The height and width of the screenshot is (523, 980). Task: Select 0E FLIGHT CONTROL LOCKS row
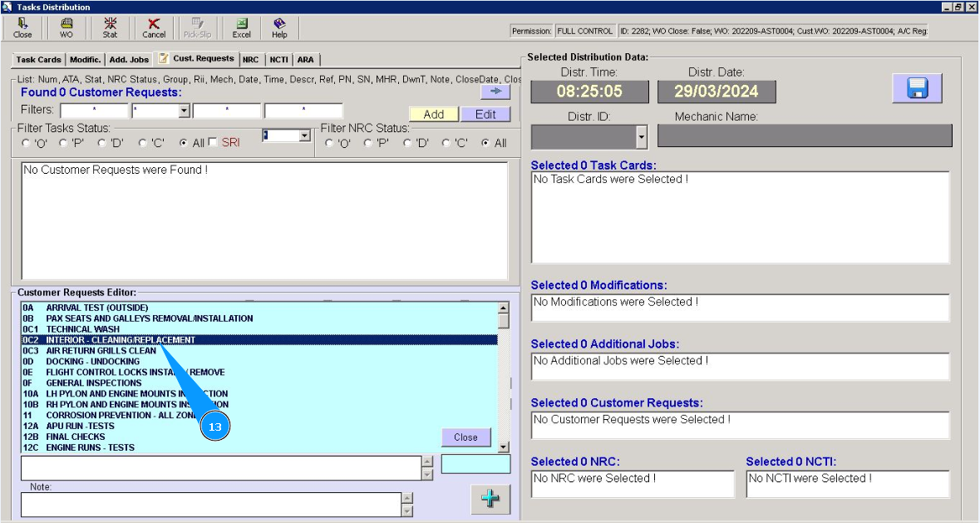point(259,372)
